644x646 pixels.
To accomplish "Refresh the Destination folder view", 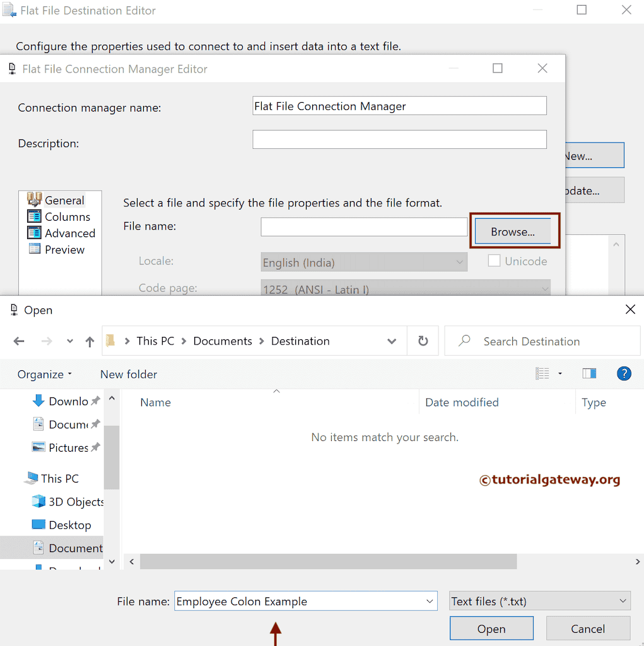I will coord(423,341).
